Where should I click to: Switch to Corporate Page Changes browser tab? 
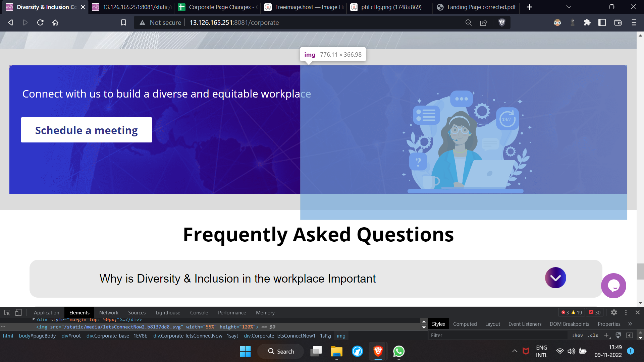tap(217, 7)
